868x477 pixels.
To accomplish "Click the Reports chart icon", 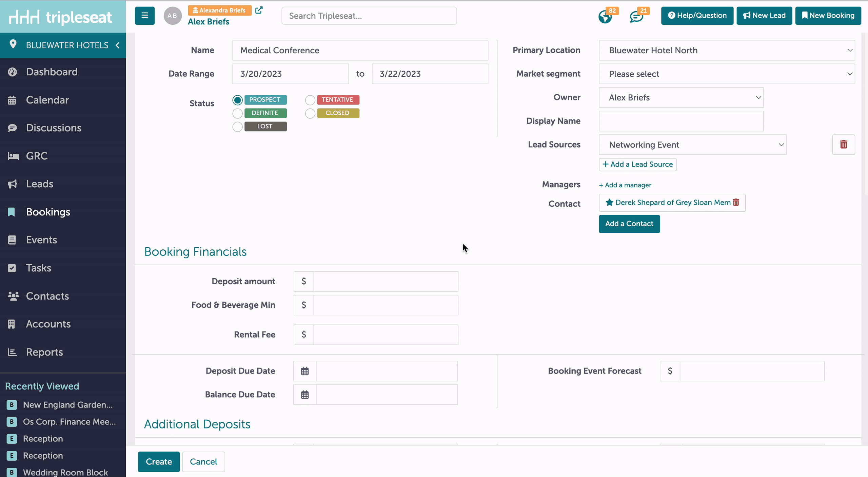I will (x=12, y=352).
